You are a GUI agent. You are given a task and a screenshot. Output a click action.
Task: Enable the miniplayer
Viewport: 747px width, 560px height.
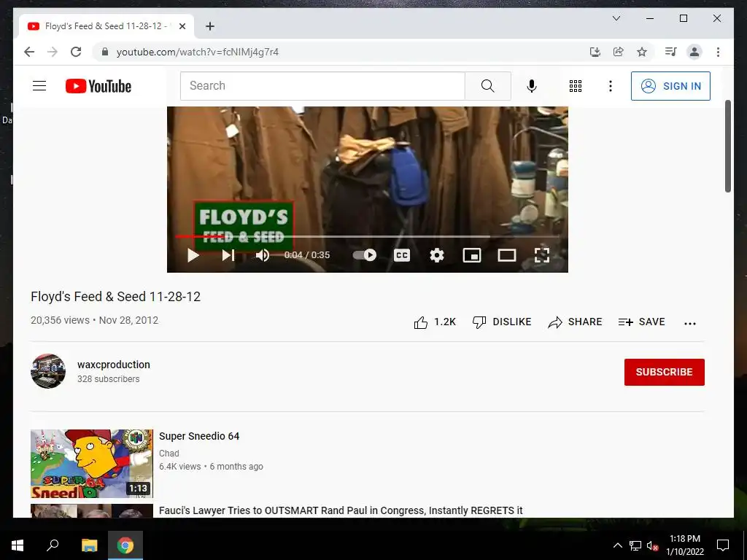tap(472, 255)
